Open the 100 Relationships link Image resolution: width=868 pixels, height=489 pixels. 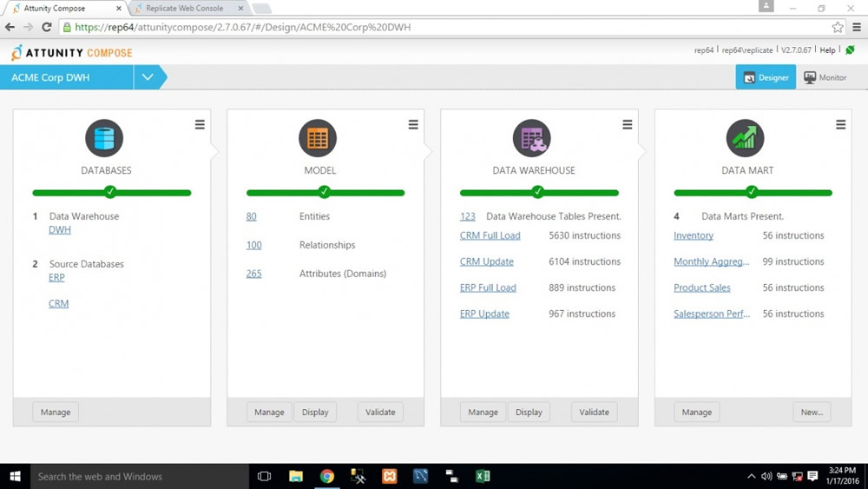coord(254,245)
